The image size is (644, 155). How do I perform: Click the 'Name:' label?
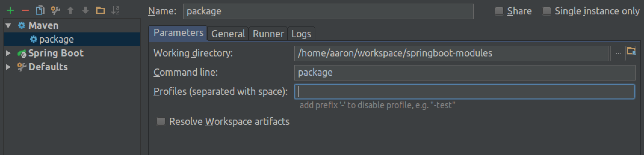pyautogui.click(x=162, y=11)
